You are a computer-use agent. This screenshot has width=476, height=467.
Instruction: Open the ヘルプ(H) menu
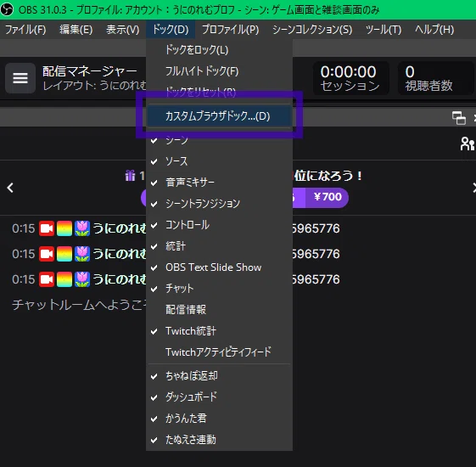point(434,30)
